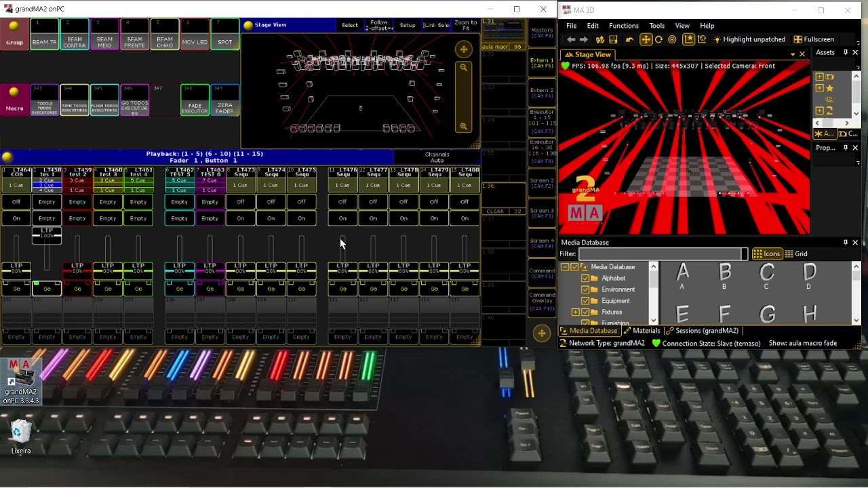Viewport: 868px width, 488px height.
Task: Pin the Assets panel
Action: (x=846, y=52)
